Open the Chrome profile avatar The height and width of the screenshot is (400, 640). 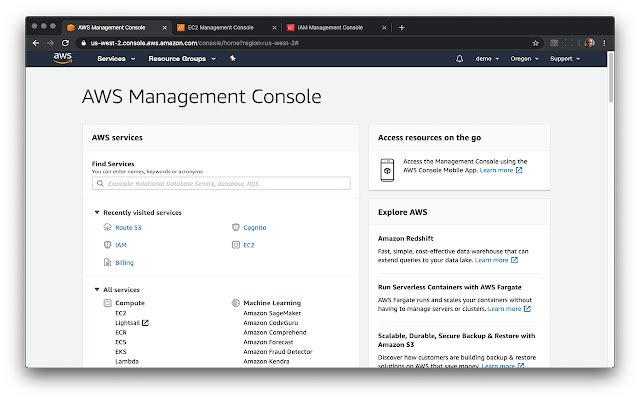(589, 43)
